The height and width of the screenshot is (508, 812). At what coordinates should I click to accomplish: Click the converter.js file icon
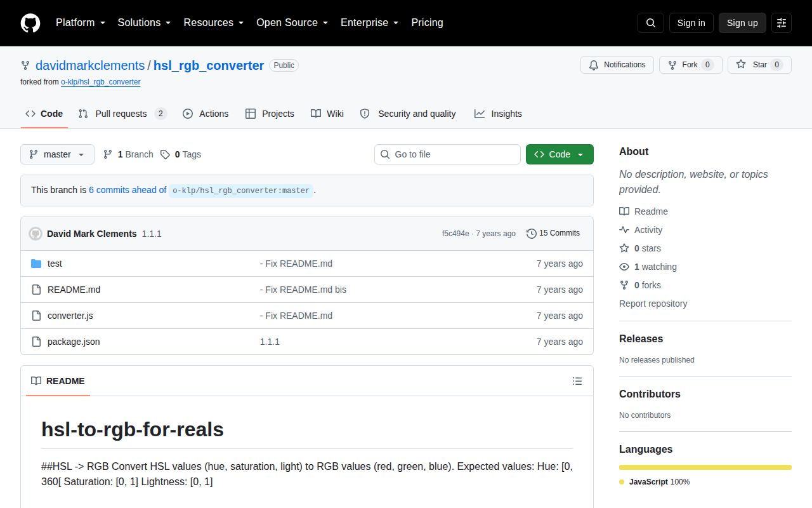point(36,316)
